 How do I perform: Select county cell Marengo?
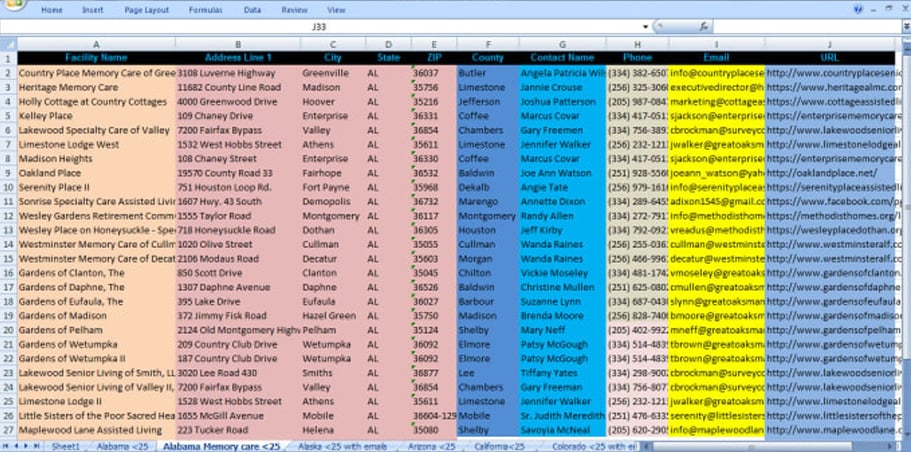click(487, 202)
